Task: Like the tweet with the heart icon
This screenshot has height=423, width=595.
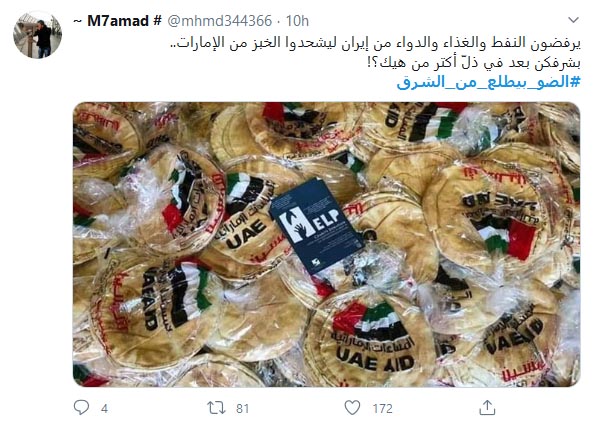Action: coord(352,408)
